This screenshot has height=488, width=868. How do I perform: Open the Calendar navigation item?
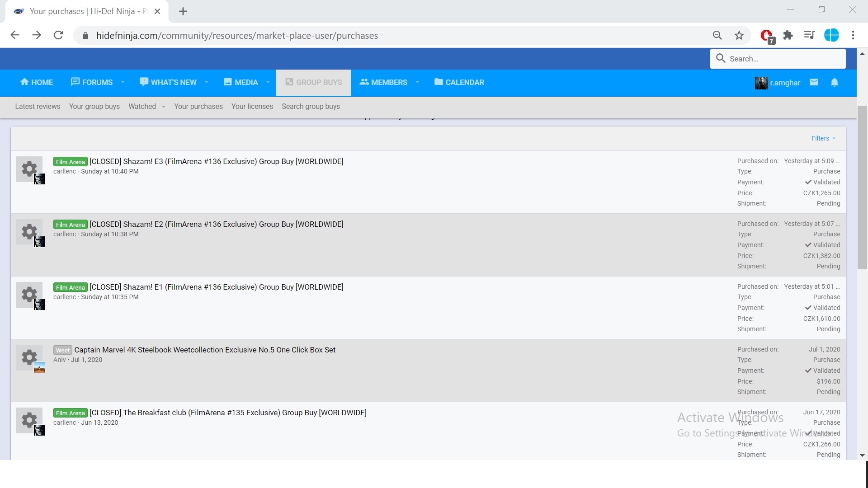point(459,82)
